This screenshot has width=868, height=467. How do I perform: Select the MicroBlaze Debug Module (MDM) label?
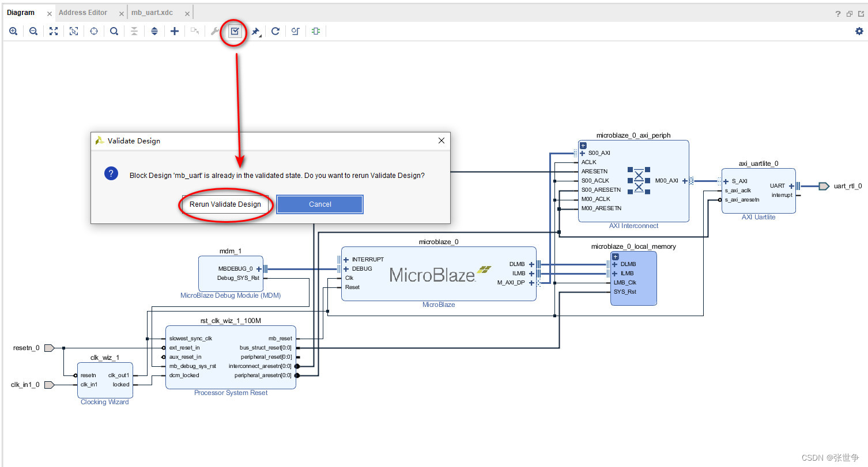click(231, 295)
